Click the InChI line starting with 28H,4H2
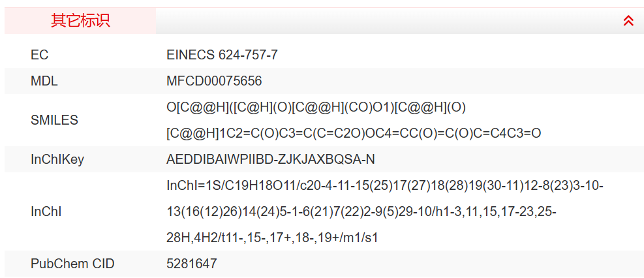The width and height of the screenshot is (644, 278). point(272,238)
